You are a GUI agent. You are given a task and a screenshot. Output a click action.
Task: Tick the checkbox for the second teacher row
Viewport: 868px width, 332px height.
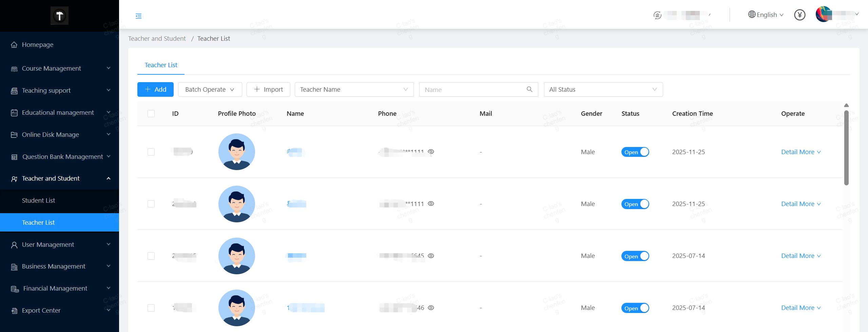[151, 204]
